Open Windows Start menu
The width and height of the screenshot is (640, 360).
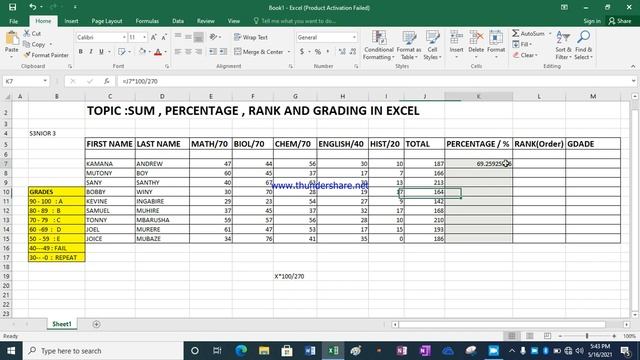pyautogui.click(x=11, y=351)
